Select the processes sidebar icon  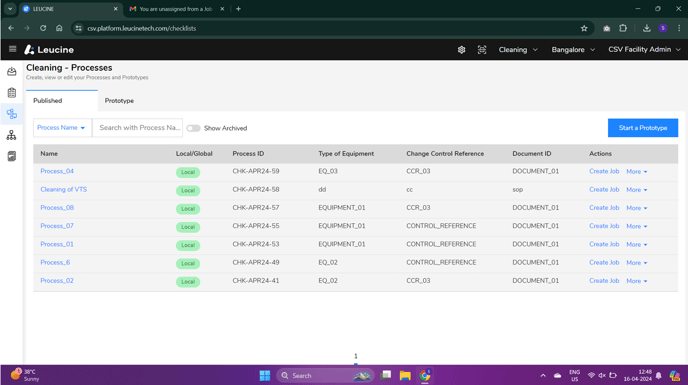click(12, 114)
